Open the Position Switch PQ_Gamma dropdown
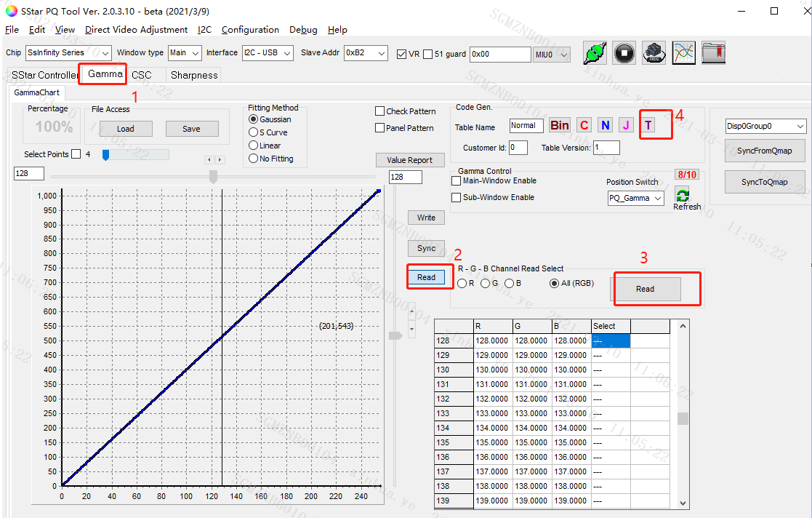The image size is (812, 518). click(635, 198)
